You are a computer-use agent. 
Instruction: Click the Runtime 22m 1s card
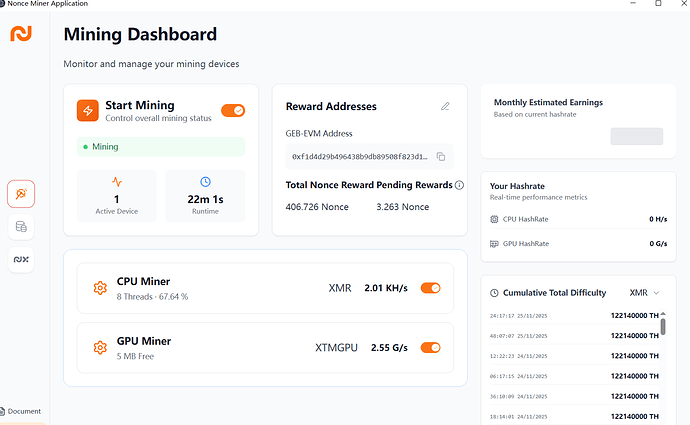tap(205, 195)
